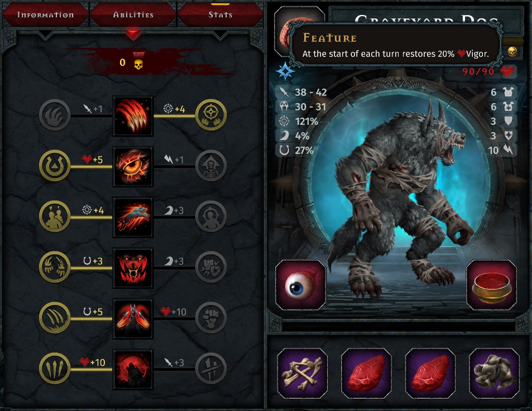This screenshot has width=532, height=411.
Task: Select the leaping wolf ability icon
Action: (x=133, y=217)
